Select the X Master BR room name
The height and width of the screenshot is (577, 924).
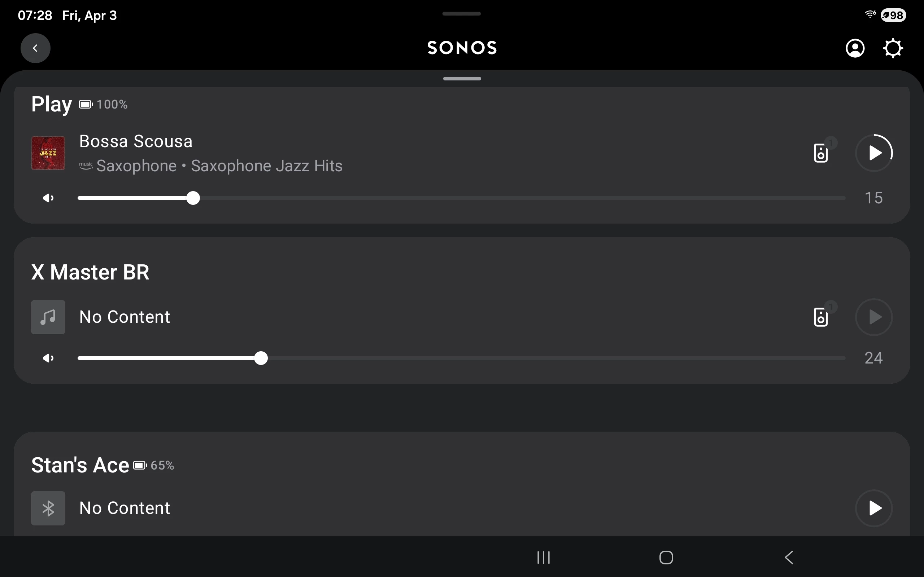point(90,272)
